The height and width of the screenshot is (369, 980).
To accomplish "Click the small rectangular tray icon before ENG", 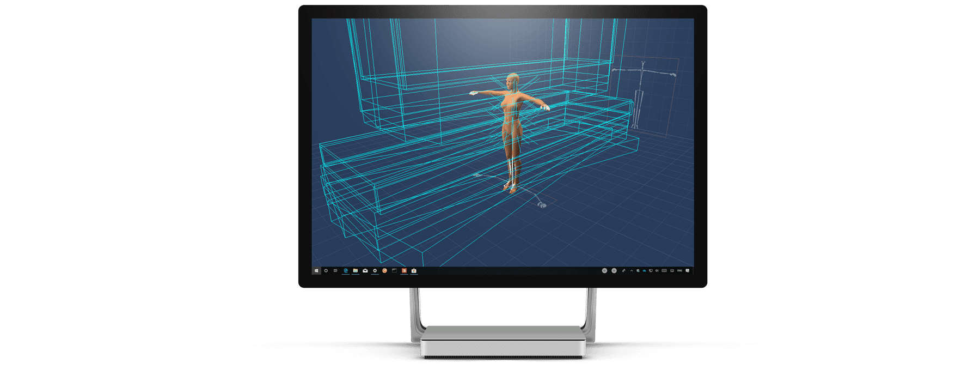I will [x=672, y=270].
